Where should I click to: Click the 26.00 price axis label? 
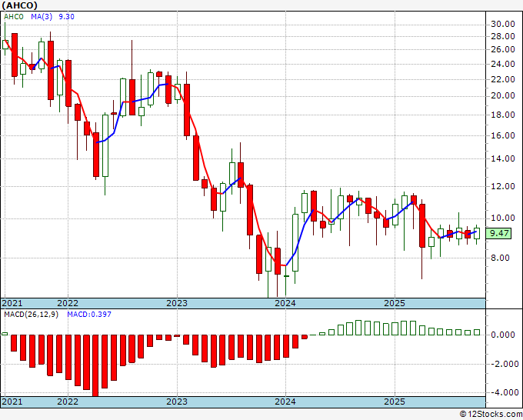pyautogui.click(x=503, y=50)
